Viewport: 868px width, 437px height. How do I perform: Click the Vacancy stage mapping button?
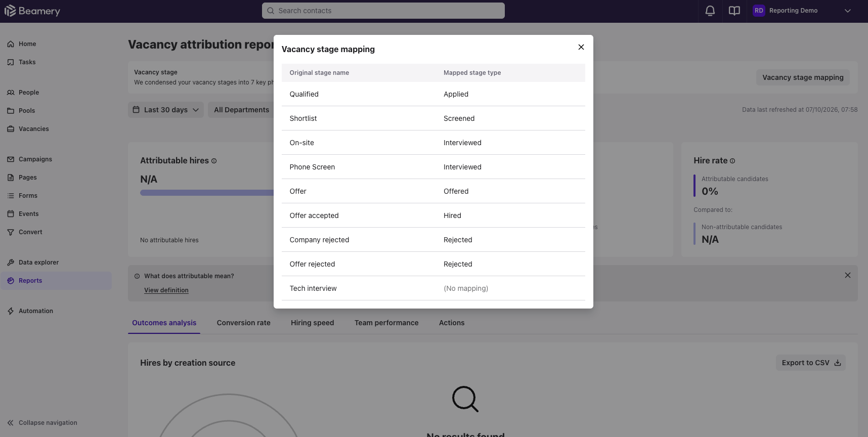(803, 77)
